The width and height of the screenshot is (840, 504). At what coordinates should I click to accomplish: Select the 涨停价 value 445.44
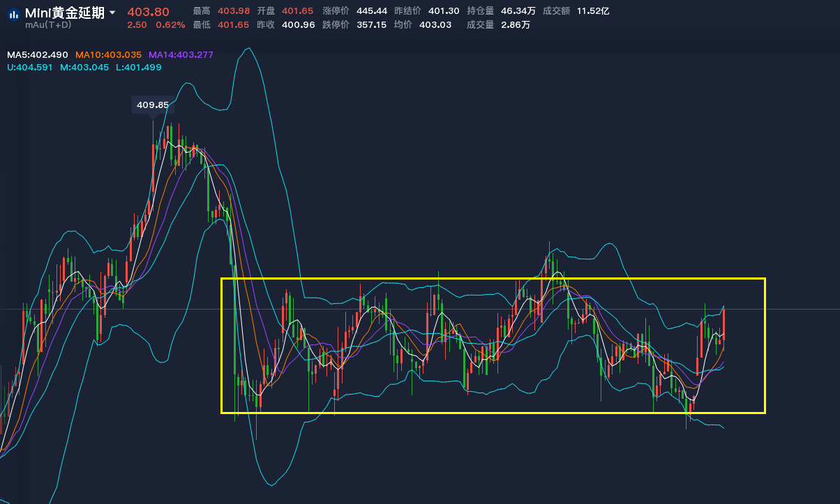[x=371, y=11]
